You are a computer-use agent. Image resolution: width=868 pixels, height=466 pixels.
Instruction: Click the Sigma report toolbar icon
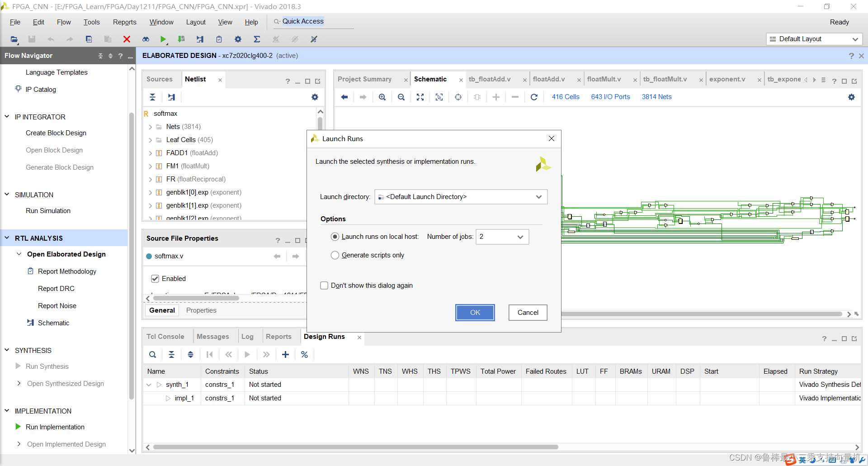[257, 39]
